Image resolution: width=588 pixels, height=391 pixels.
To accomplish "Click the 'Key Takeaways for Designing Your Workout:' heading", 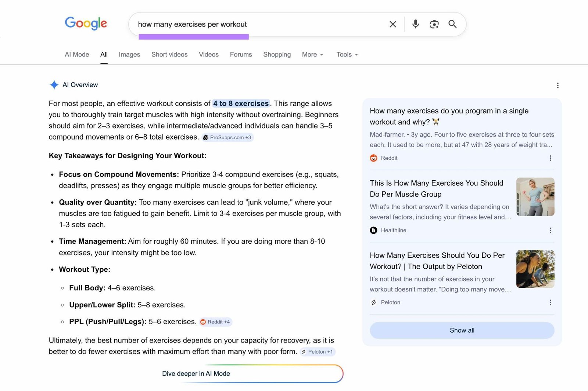I will [128, 156].
